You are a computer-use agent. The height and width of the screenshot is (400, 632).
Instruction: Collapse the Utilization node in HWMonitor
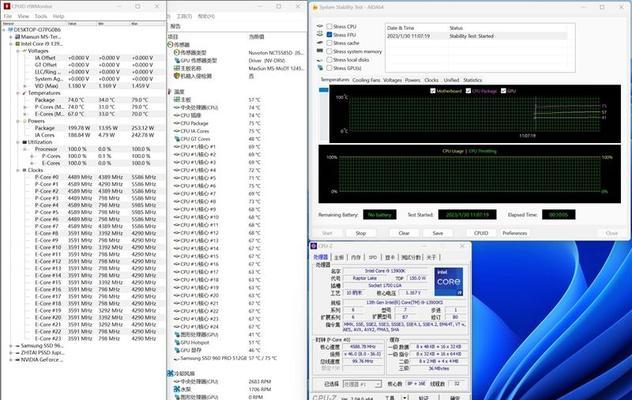(x=18, y=142)
